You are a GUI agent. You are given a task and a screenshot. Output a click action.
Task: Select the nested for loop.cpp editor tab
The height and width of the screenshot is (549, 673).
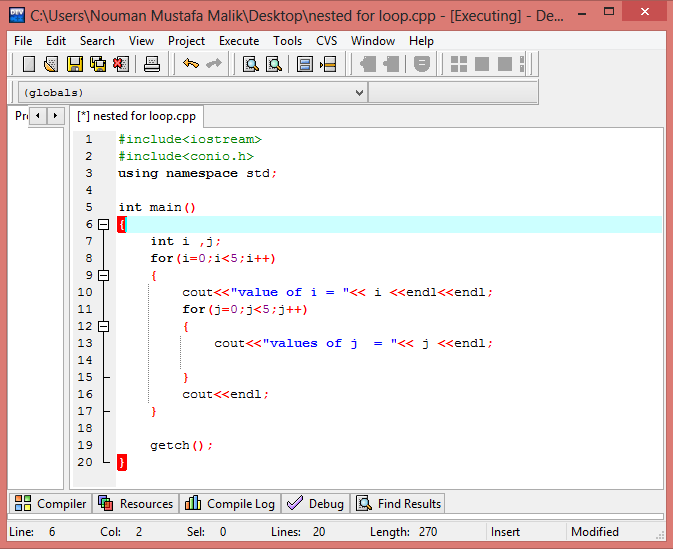point(136,116)
